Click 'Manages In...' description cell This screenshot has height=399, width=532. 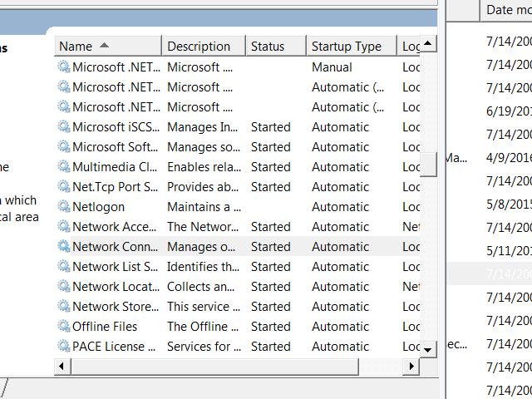[x=203, y=127]
